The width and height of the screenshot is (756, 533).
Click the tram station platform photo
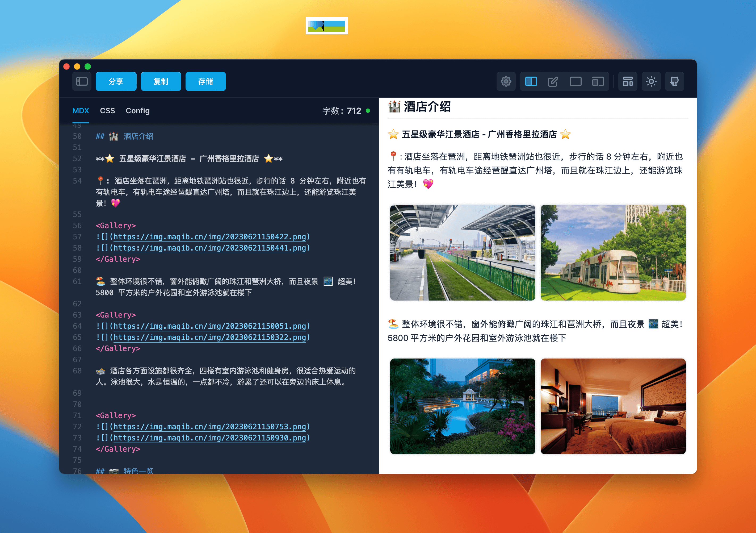[x=462, y=253]
